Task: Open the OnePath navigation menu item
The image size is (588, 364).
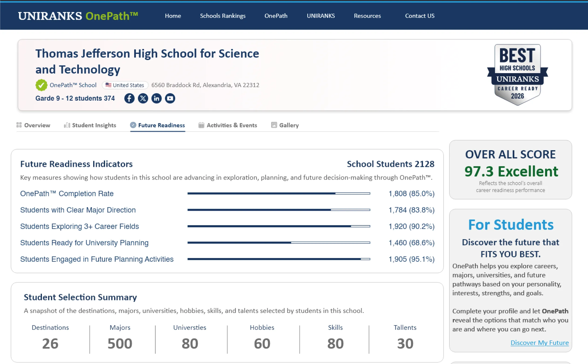Action: [x=276, y=16]
